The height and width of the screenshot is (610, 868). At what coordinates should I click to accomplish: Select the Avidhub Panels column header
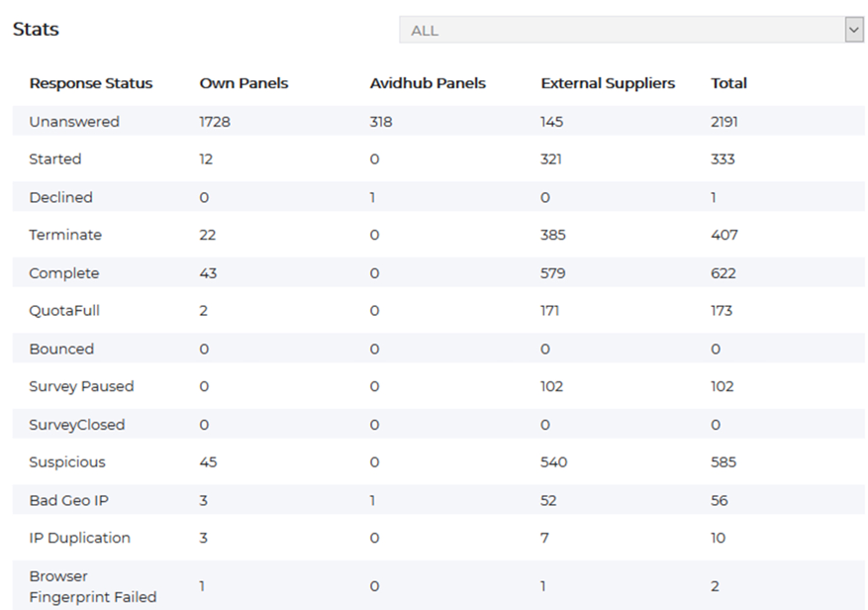coord(428,83)
